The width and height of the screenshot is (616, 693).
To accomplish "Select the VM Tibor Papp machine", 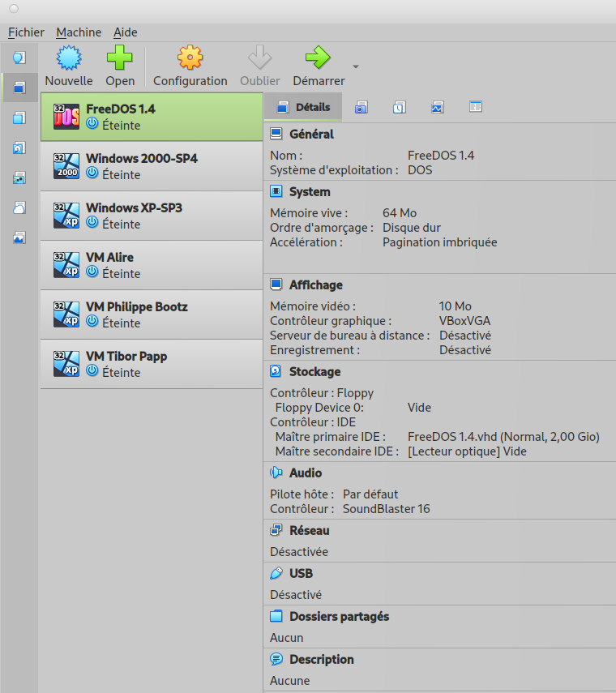I will [x=151, y=364].
